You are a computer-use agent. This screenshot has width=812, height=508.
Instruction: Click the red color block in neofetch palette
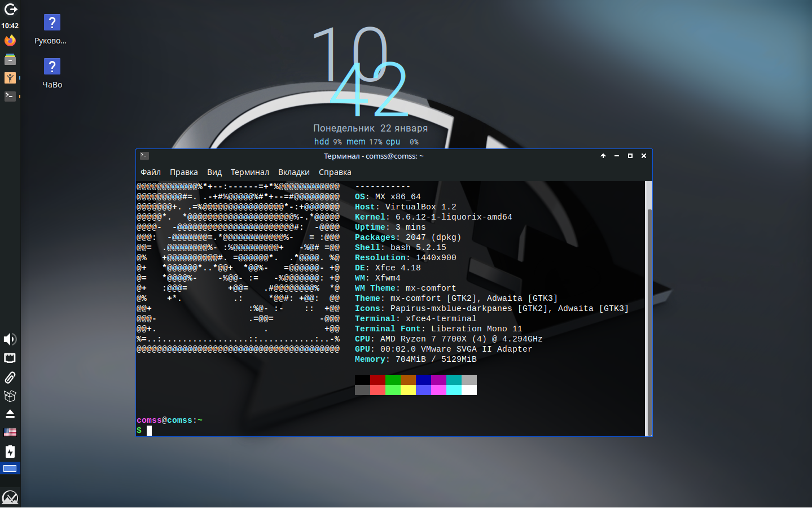[378, 380]
